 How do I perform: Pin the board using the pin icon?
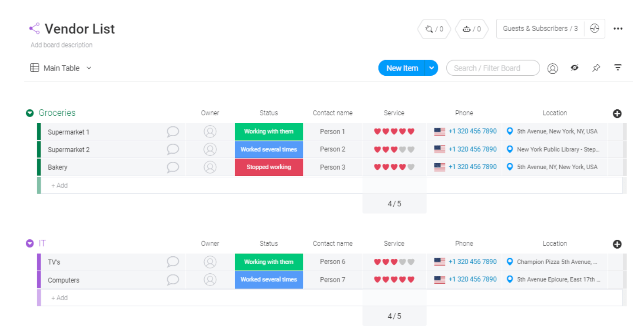point(596,67)
